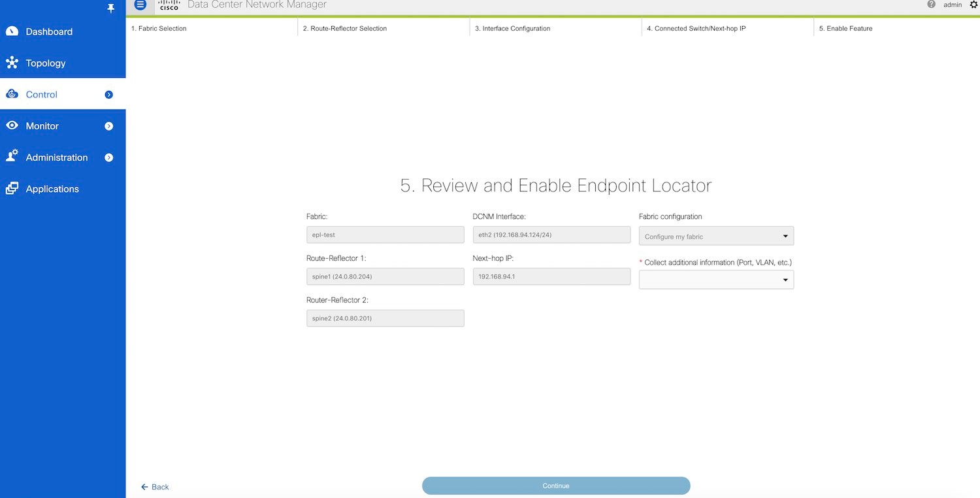The width and height of the screenshot is (980, 498).
Task: Click the Applications windows icon
Action: pos(12,188)
